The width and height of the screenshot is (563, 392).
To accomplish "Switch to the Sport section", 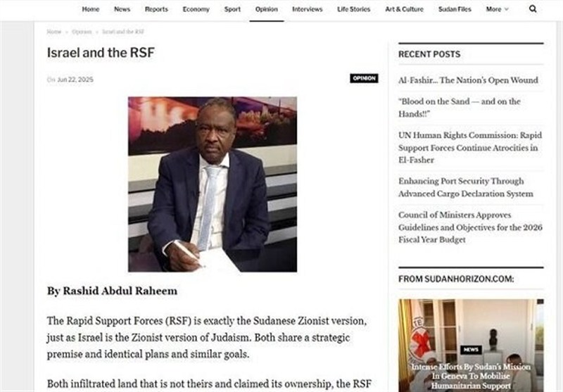I will (232, 9).
